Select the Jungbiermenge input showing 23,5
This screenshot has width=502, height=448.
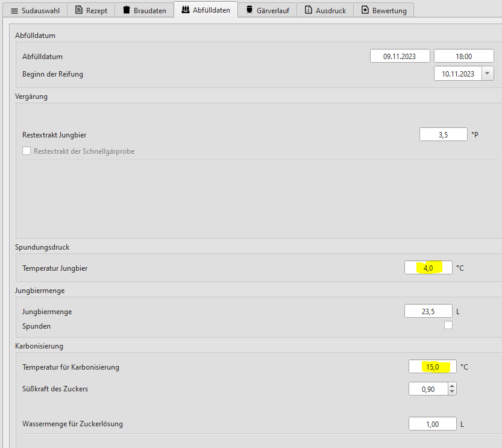(428, 311)
